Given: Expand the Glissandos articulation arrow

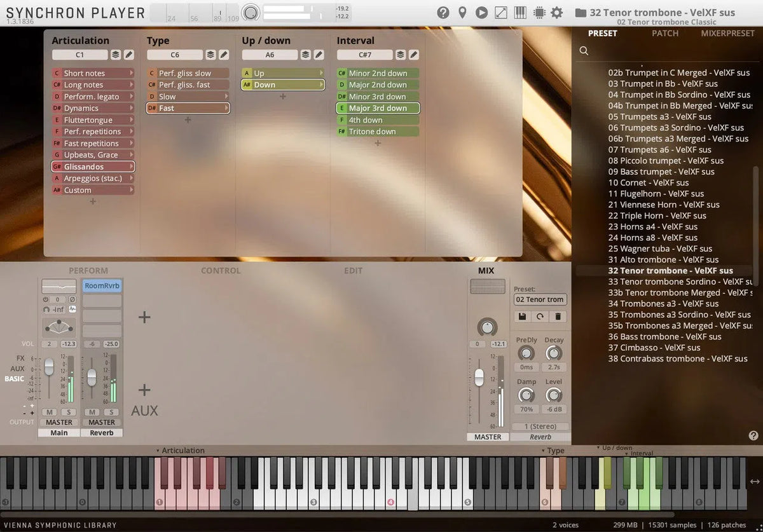Looking at the screenshot, I should 132,166.
